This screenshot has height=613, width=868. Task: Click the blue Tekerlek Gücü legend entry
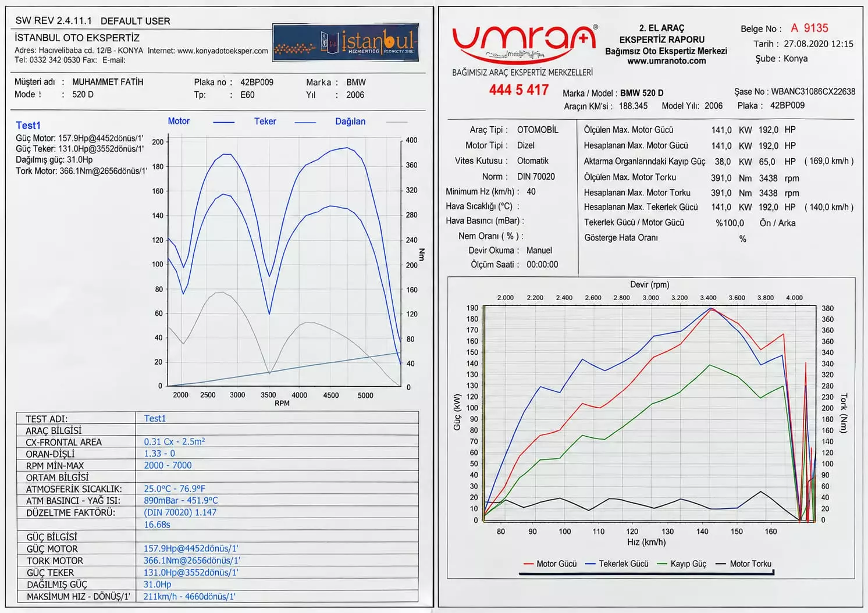[617, 564]
